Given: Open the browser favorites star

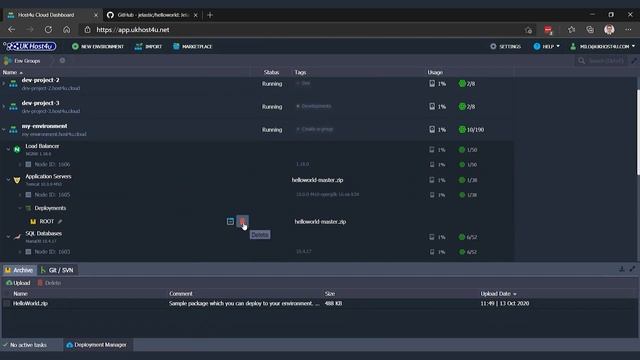Looking at the screenshot, I should (571, 30).
